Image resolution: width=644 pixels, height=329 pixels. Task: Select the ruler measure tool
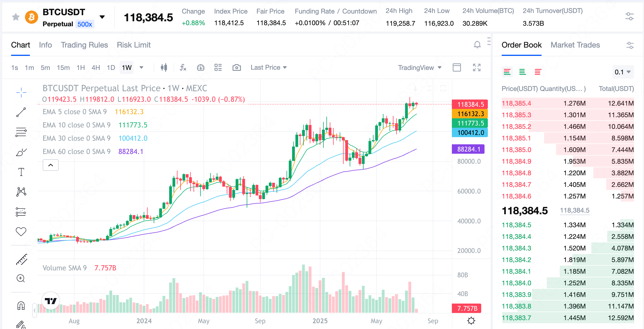tap(21, 259)
